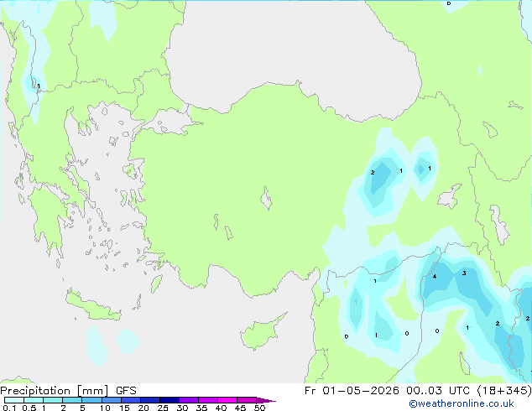Click the '0.1' legend scale label
The width and height of the screenshot is (532, 411).
[x=9, y=408]
